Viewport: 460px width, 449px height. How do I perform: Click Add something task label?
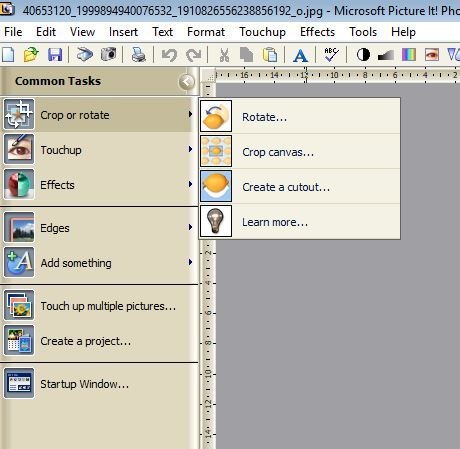(x=76, y=263)
